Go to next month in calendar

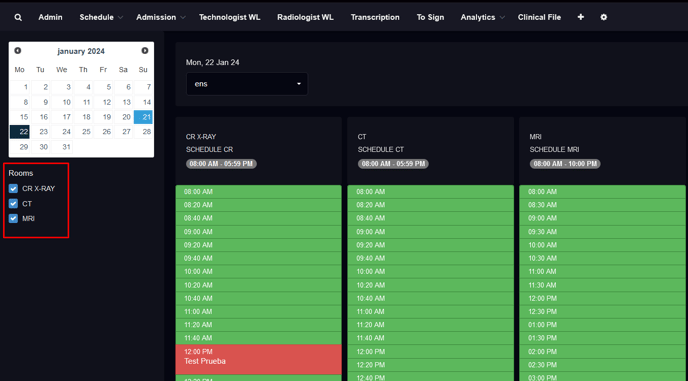tap(145, 51)
